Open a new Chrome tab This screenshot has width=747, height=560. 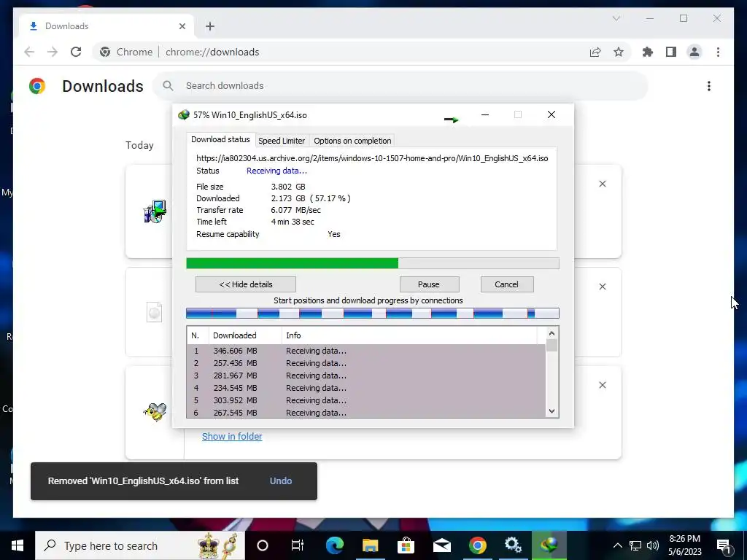tap(210, 26)
